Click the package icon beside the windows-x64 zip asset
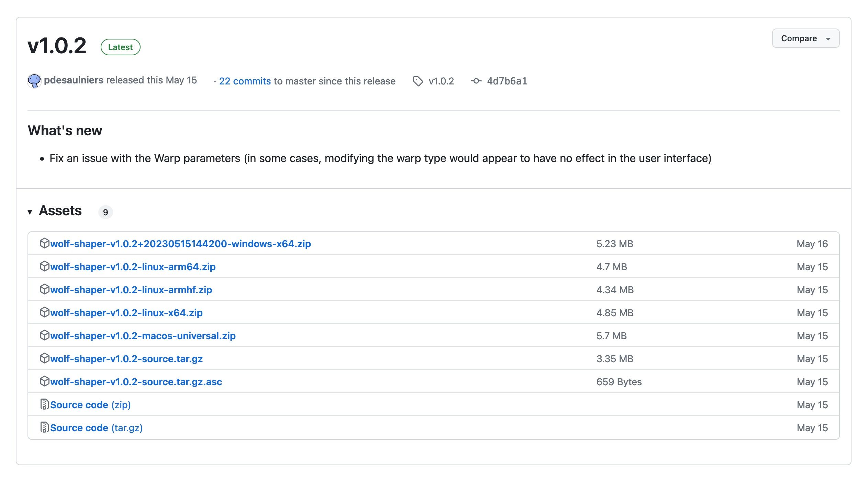The height and width of the screenshot is (482, 868). point(45,244)
